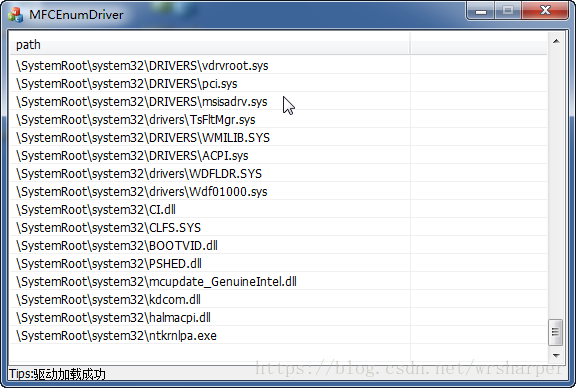Minimize the MFCEnumDriver window
Screen dimensions: 576x388
[x=481, y=10]
